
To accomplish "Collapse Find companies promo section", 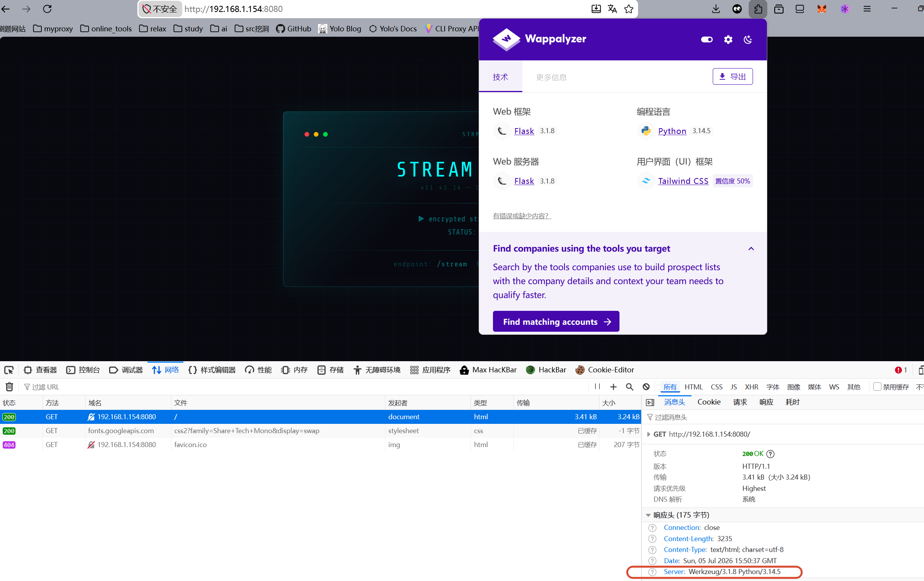I will (751, 249).
